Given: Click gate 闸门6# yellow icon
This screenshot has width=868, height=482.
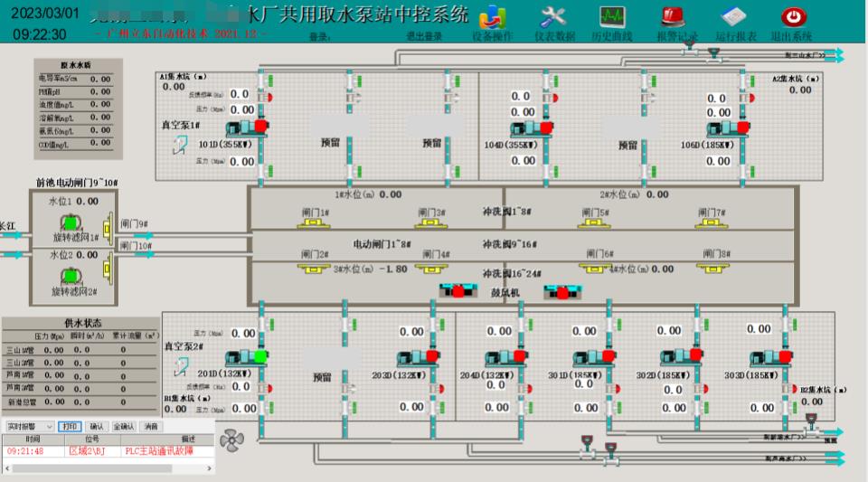Looking at the screenshot, I should click(x=595, y=269).
